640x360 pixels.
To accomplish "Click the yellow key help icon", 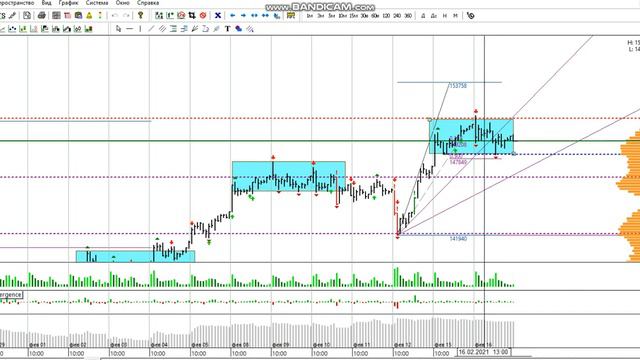I will point(140,16).
